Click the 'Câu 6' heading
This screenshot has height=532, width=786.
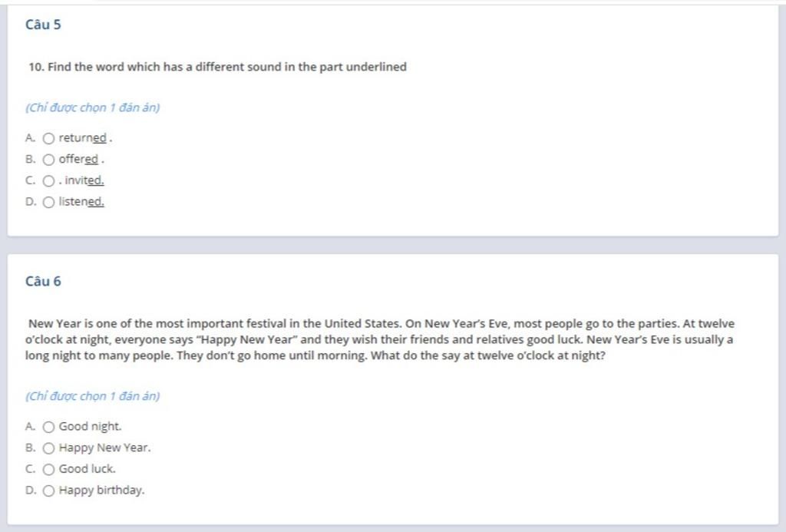[43, 281]
